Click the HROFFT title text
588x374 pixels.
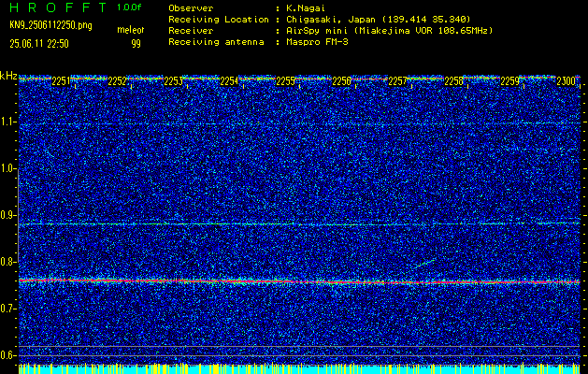pyautogui.click(x=59, y=7)
